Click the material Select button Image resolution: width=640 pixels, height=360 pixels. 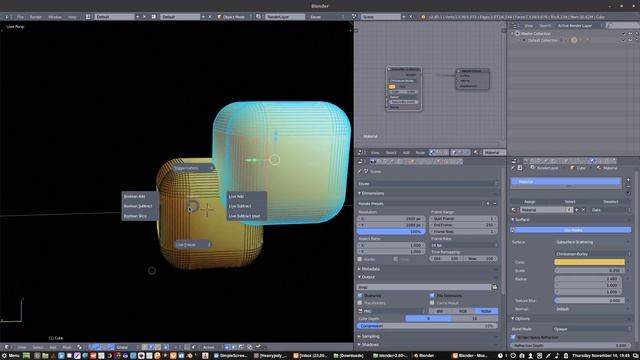click(570, 202)
